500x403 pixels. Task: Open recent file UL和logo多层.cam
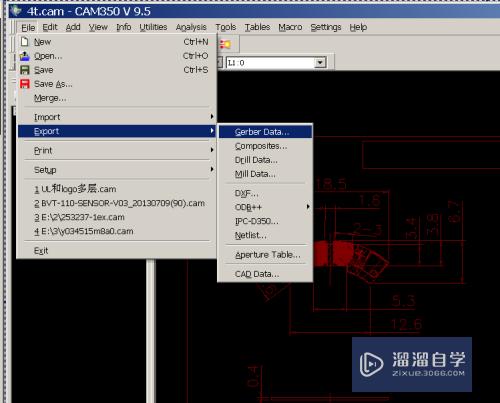[117, 189]
